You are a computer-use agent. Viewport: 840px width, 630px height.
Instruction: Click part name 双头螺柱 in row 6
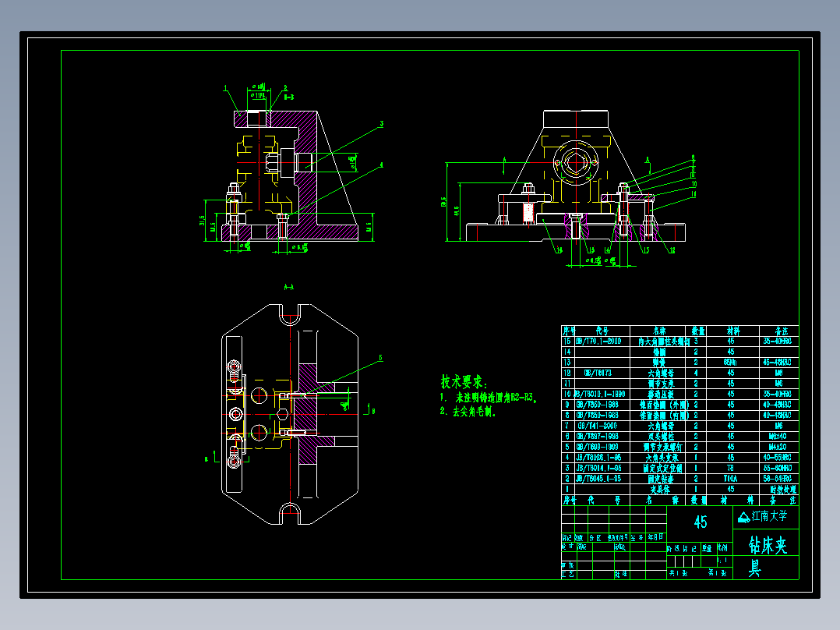tap(661, 437)
